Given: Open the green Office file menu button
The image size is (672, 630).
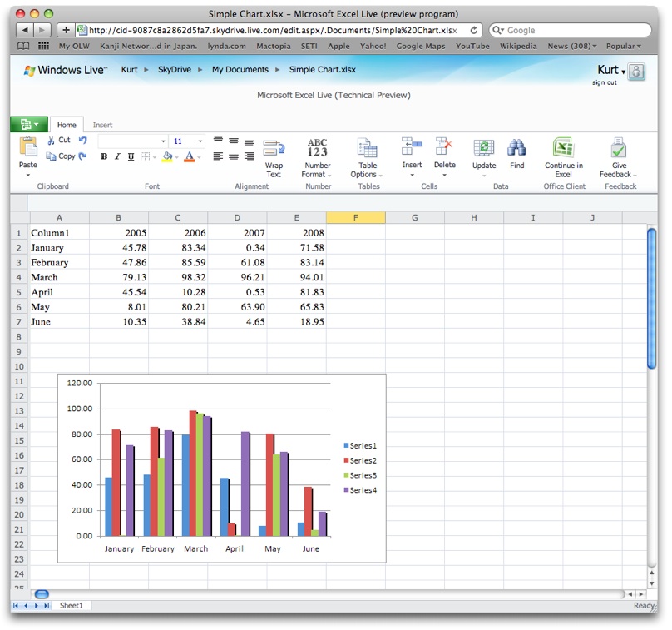Looking at the screenshot, I should pos(29,124).
